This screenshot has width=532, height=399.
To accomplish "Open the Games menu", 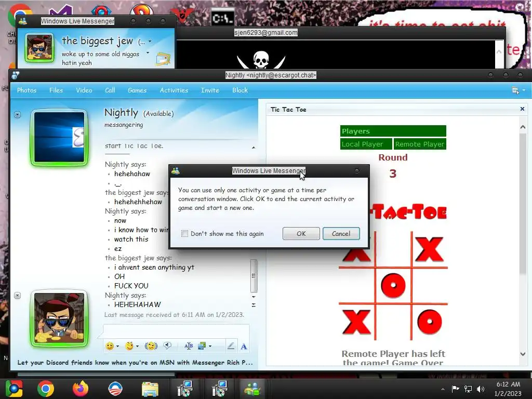I will coord(137,90).
